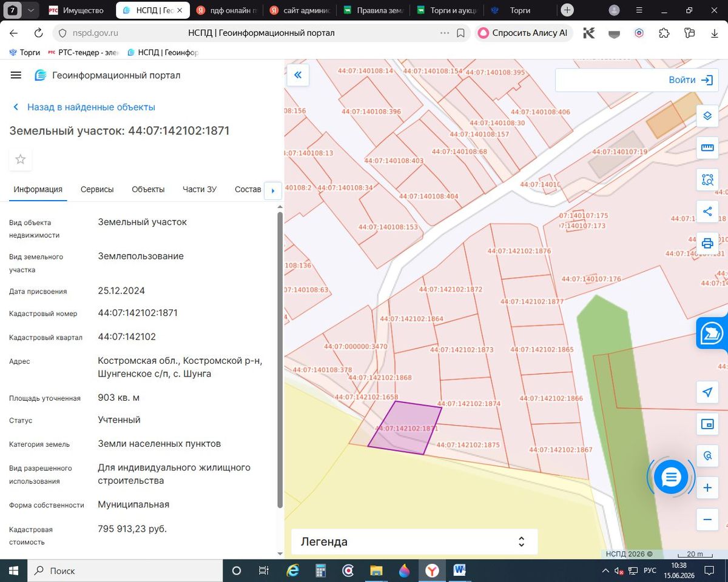
Task: Open the blue feedback side widget
Action: (712, 333)
